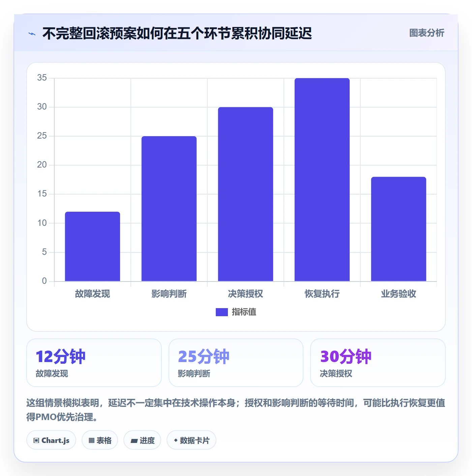Click the 故障发现 x-axis label
Viewport: 472px width, 476px height.
point(92,294)
